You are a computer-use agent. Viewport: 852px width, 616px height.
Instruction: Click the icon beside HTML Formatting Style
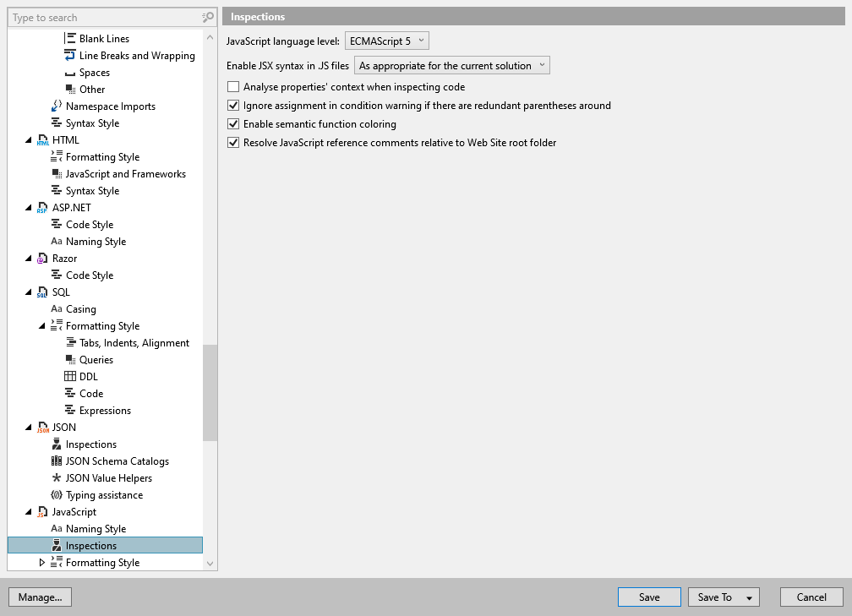coord(57,157)
